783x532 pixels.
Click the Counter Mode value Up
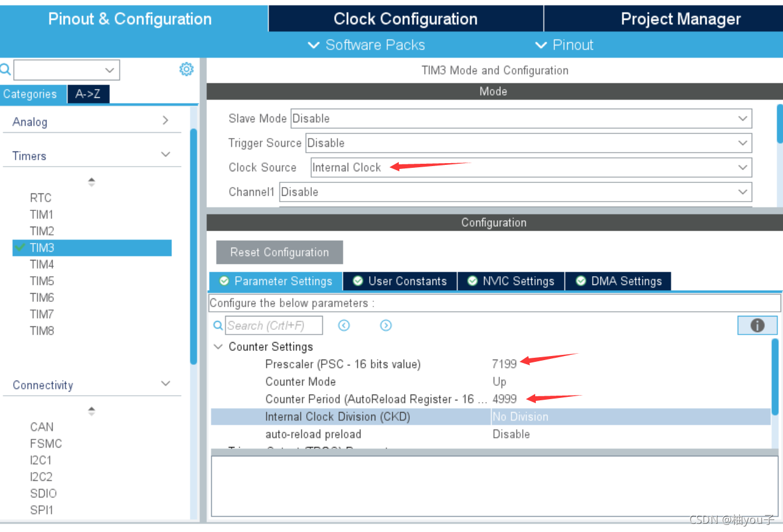pyautogui.click(x=500, y=382)
